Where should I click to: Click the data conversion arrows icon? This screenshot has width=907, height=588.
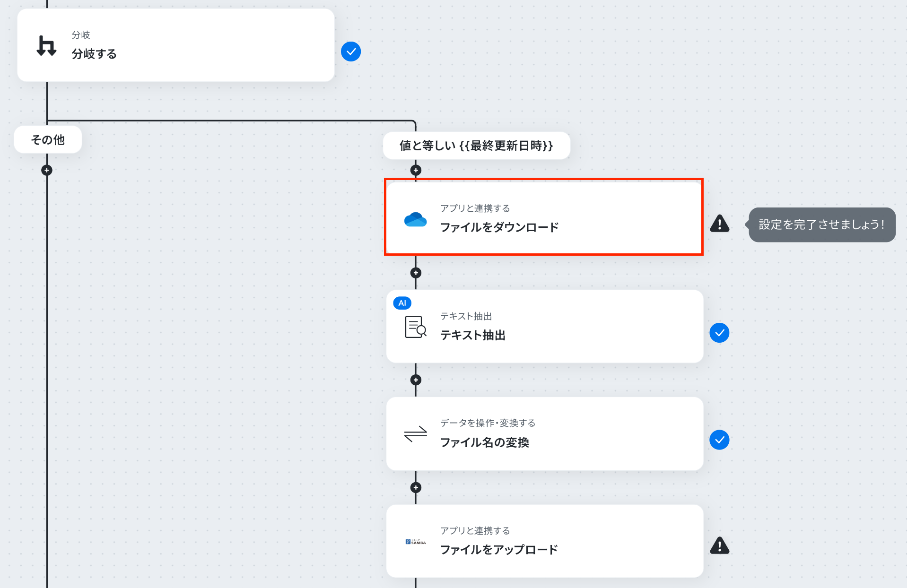[415, 434]
